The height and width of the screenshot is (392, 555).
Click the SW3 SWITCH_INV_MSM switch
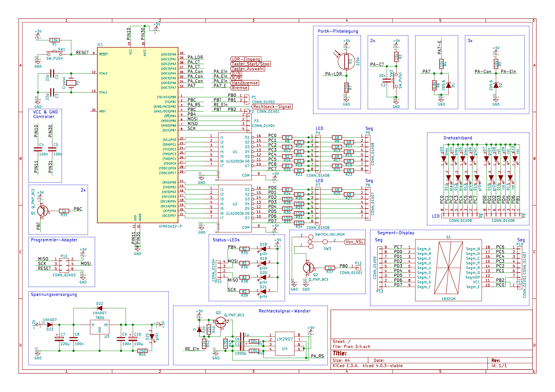[318, 242]
